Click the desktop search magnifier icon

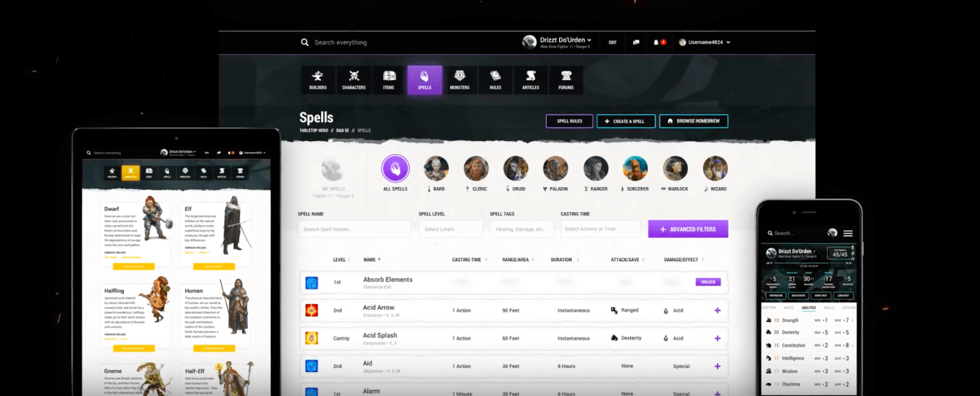pyautogui.click(x=305, y=42)
